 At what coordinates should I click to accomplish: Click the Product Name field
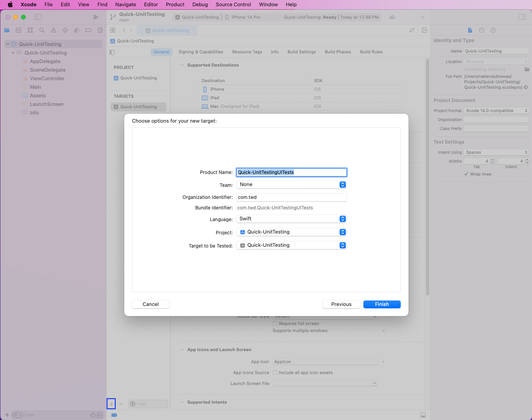[291, 172]
